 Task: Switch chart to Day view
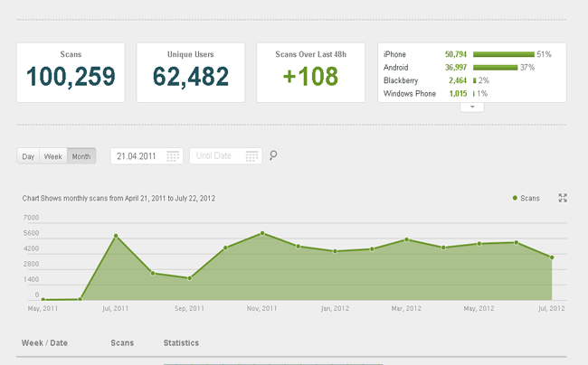point(28,156)
